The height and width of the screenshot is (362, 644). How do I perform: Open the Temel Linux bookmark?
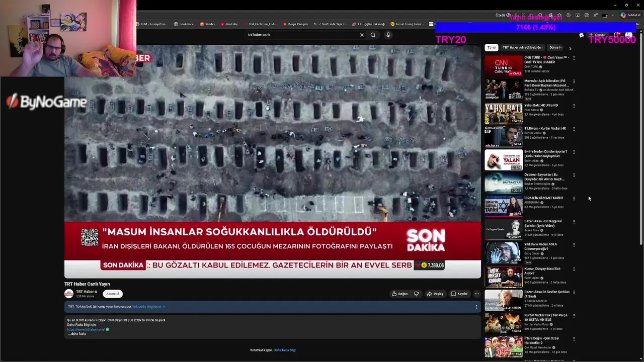[x=407, y=24]
